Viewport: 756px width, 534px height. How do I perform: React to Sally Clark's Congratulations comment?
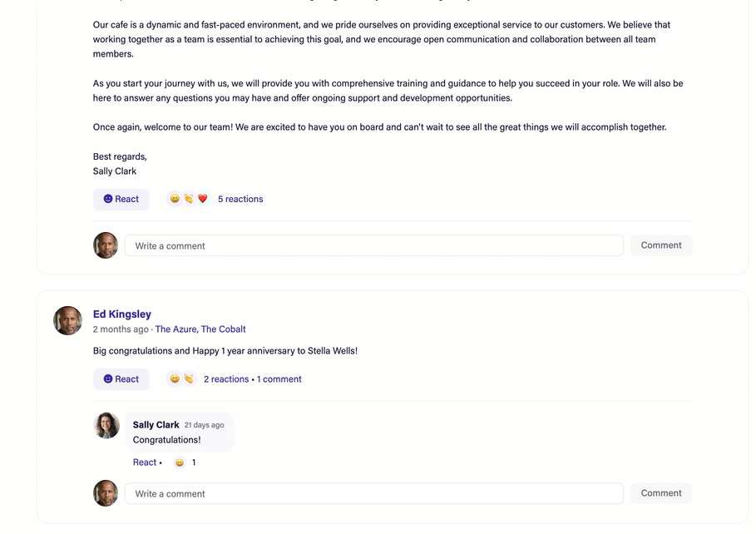coord(145,462)
